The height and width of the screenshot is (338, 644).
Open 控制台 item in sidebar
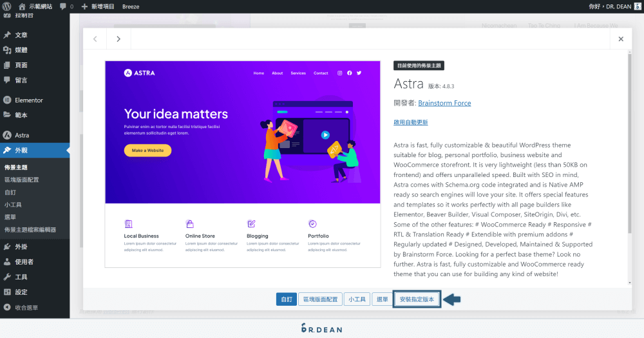click(x=24, y=15)
